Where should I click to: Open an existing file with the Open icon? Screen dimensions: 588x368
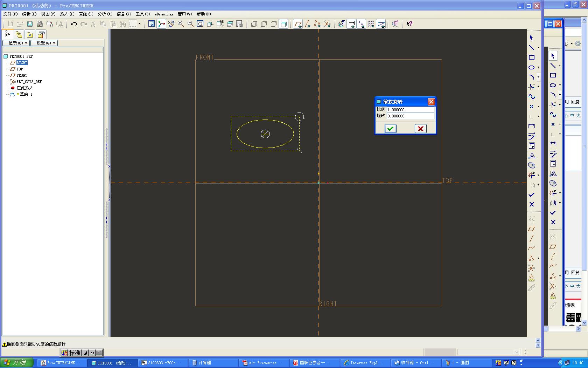pos(20,24)
